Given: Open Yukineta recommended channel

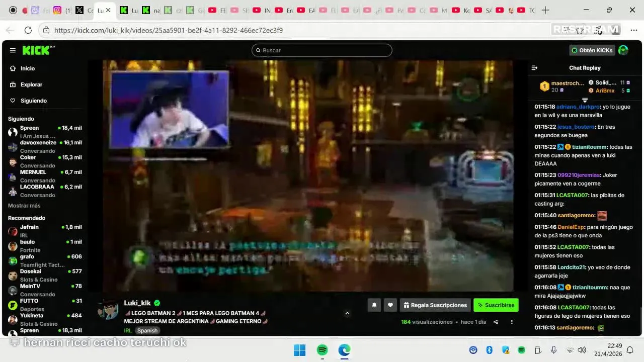Looking at the screenshot, I should pos(45,319).
